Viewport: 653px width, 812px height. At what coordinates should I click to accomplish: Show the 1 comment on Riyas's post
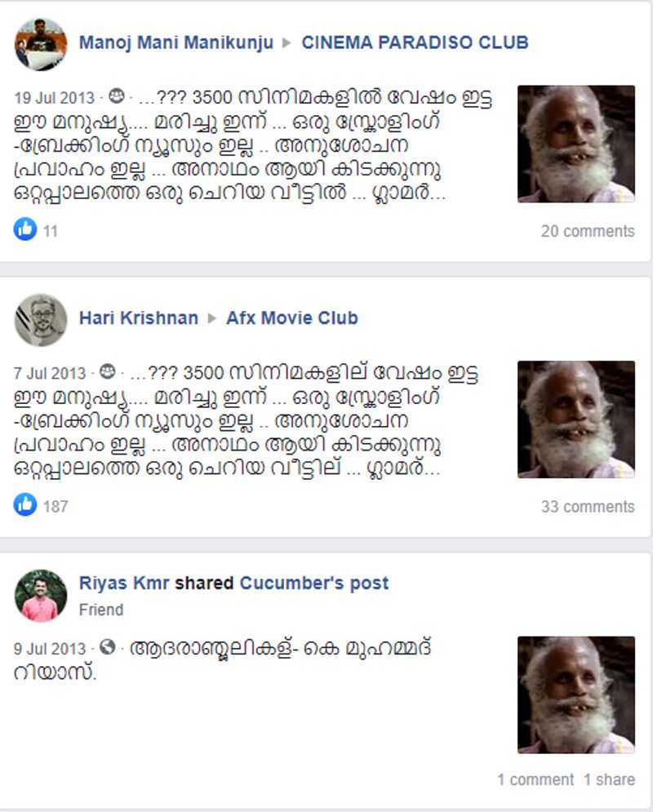coord(535,779)
